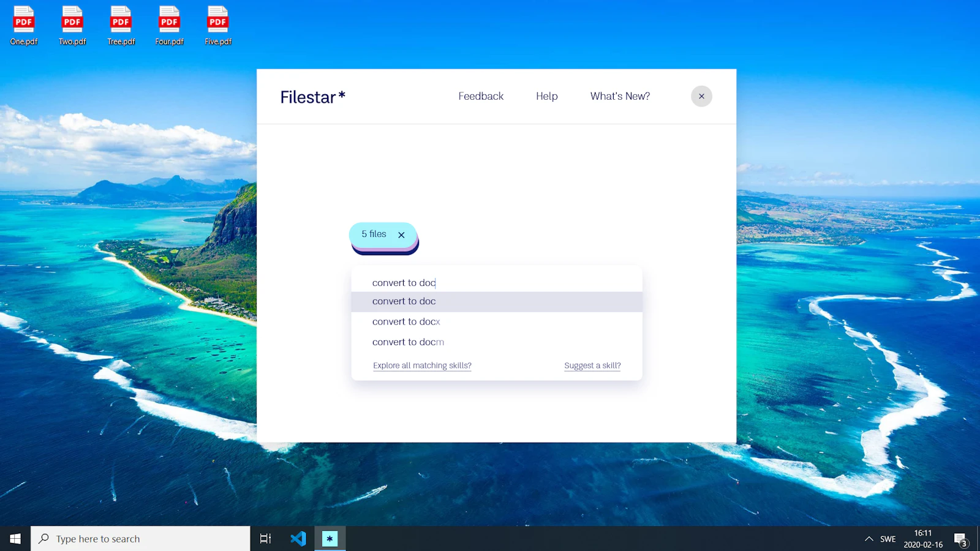Click the Filestar taskbar icon
Viewport: 980px width, 551px height.
(330, 539)
